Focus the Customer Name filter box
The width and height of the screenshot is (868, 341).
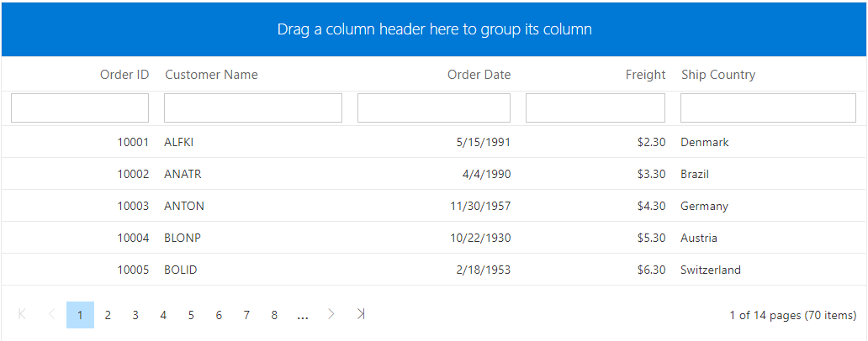pyautogui.click(x=253, y=108)
